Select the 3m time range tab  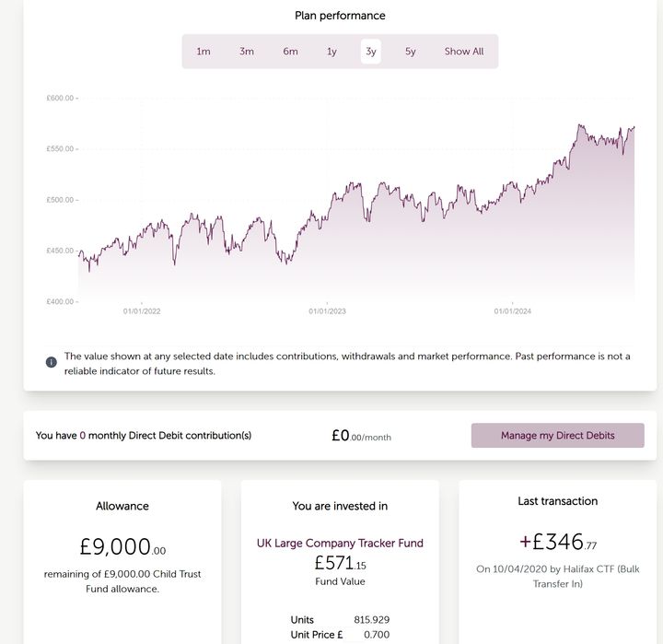(x=247, y=52)
